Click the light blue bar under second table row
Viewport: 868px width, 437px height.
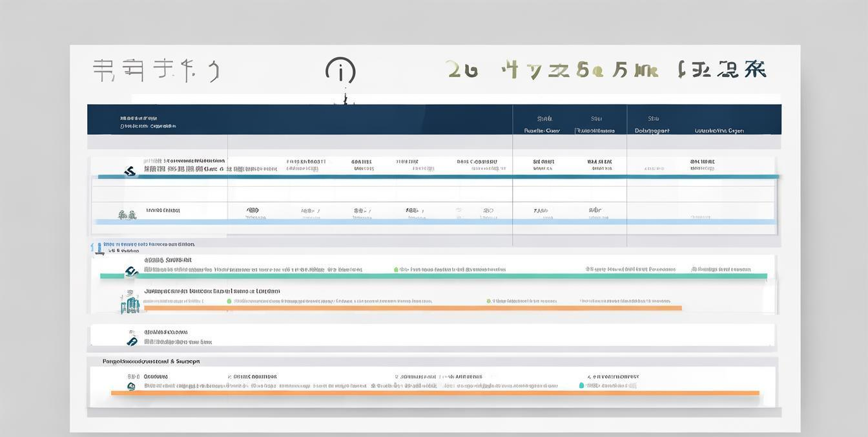[x=433, y=222]
